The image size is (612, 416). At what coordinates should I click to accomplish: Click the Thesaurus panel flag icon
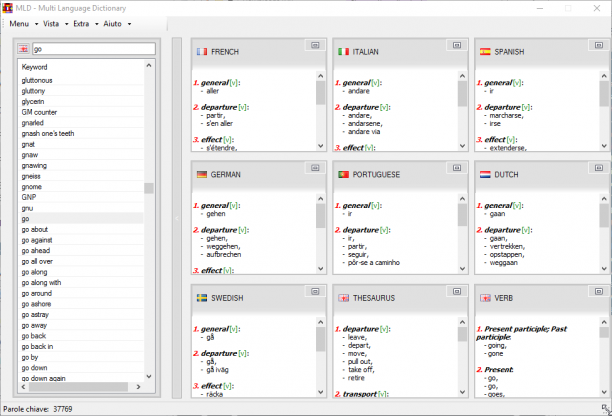pos(343,298)
